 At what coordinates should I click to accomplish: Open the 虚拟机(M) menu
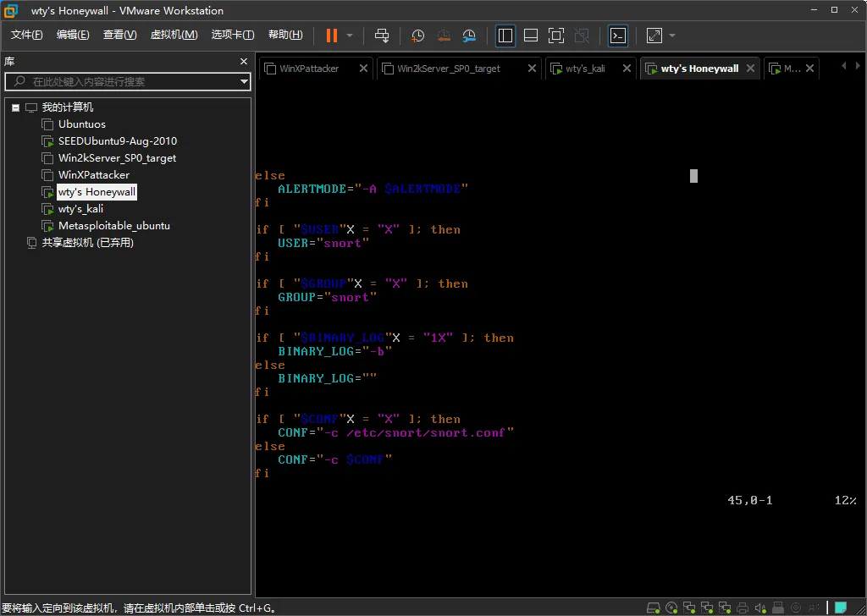point(174,35)
